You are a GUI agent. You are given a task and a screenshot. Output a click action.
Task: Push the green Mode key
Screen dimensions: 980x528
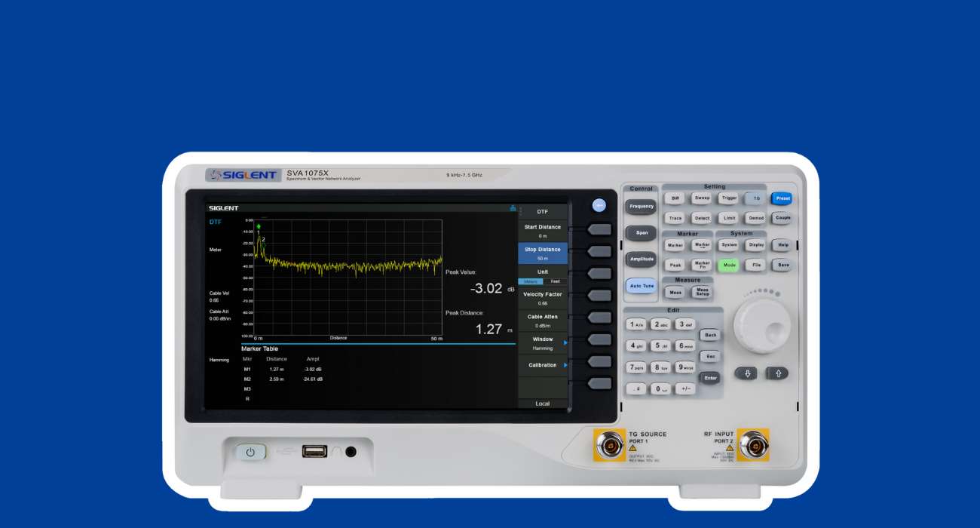727,266
